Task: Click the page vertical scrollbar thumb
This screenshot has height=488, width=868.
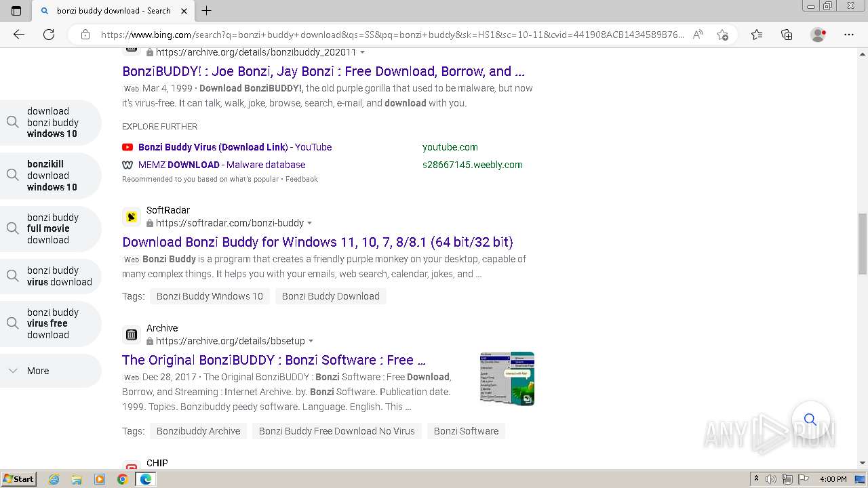Action: pyautogui.click(x=863, y=243)
